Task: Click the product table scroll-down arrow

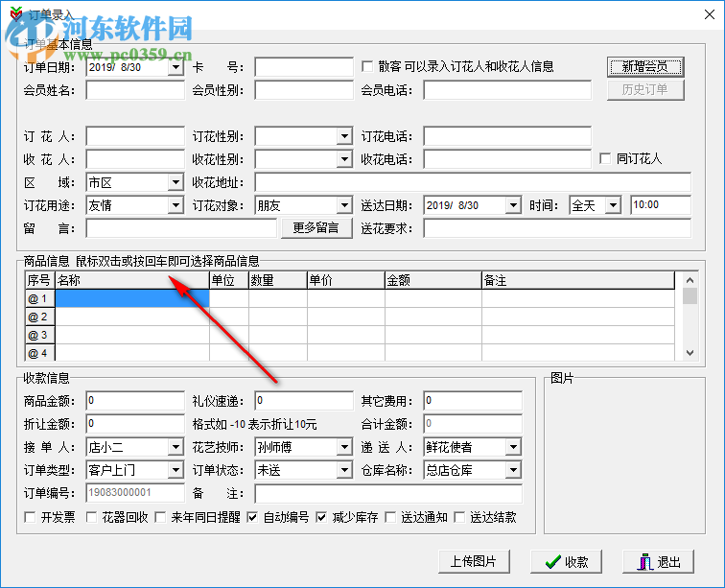Action: pyautogui.click(x=690, y=353)
